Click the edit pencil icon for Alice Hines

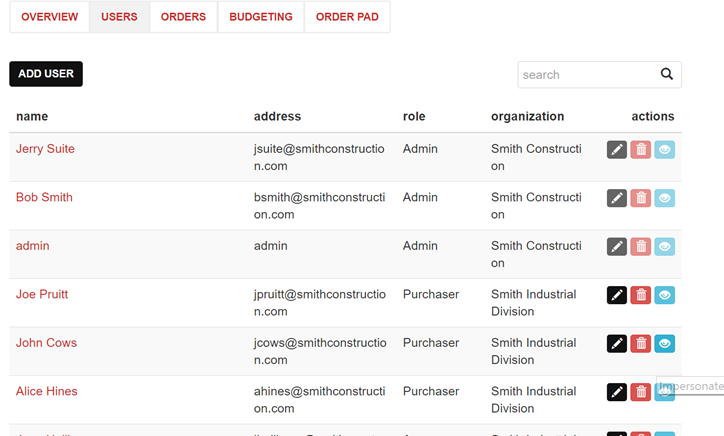pos(617,392)
